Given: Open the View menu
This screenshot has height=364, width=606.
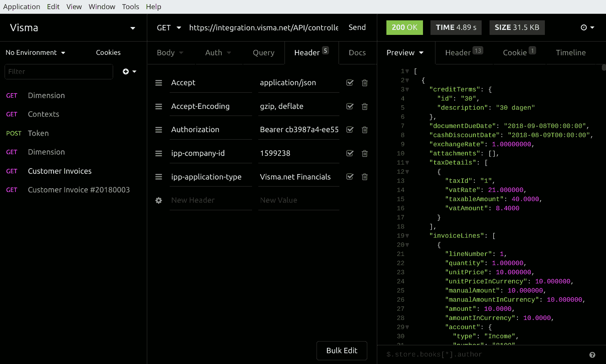Looking at the screenshot, I should [74, 7].
